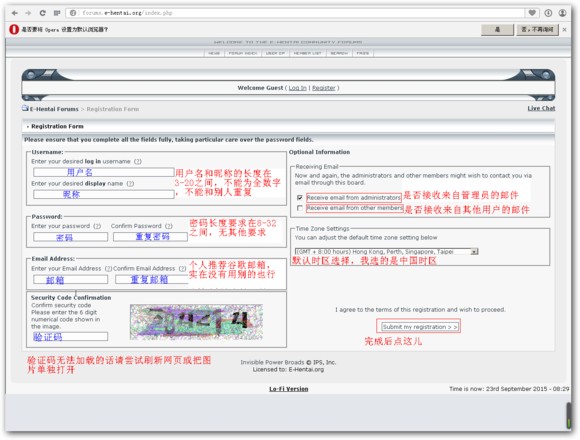Viewport: 580px width, 440px height.
Task: Click the Log In link
Action: coord(297,88)
